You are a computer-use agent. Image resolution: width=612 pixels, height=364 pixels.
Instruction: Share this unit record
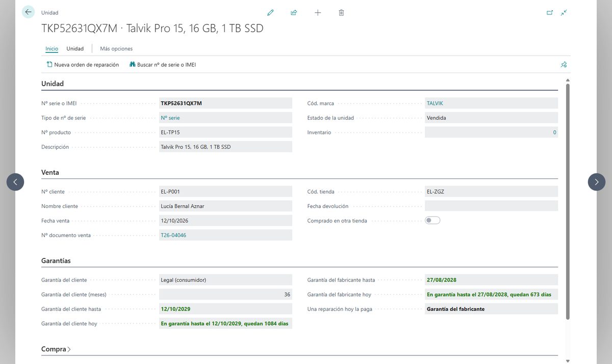click(x=294, y=13)
